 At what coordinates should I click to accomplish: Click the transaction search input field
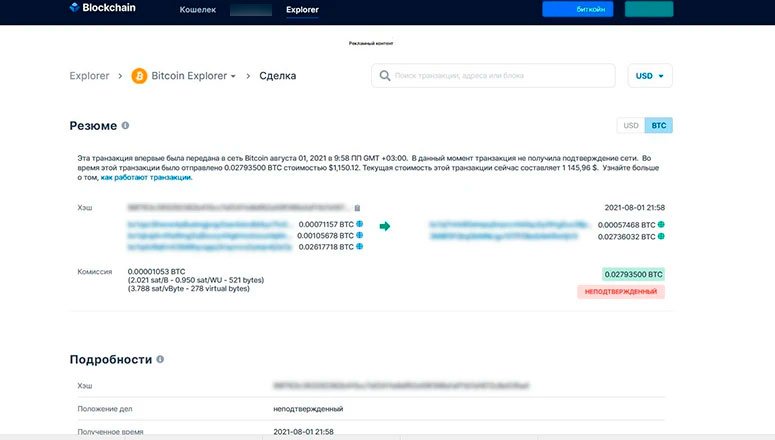(500, 76)
